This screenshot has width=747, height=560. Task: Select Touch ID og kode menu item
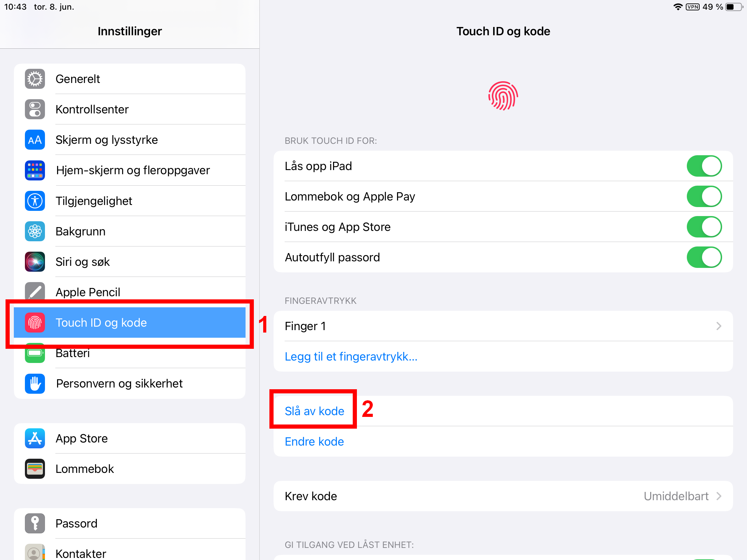130,323
